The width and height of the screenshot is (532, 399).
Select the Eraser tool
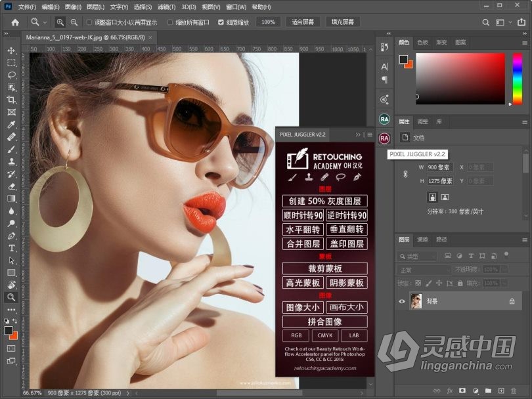pyautogui.click(x=11, y=186)
